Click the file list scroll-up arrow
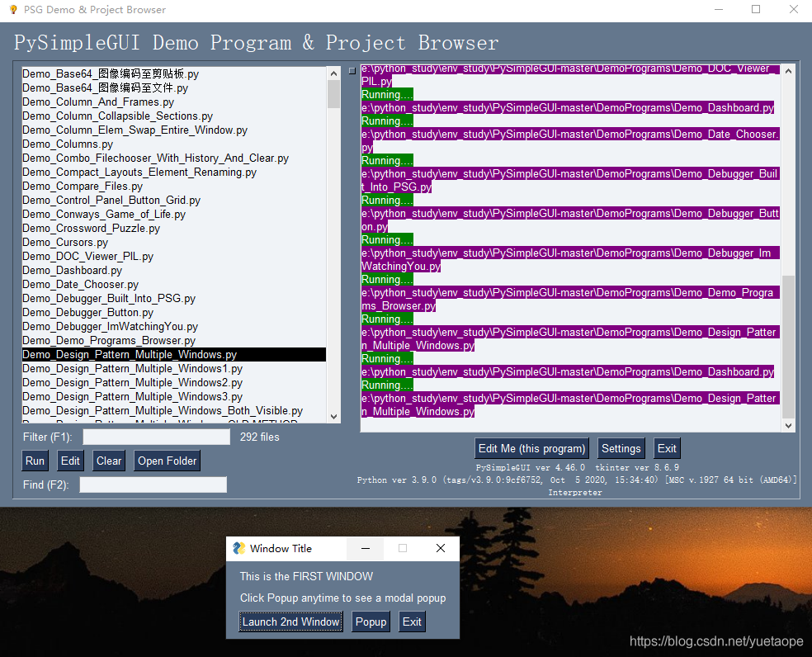This screenshot has width=812, height=657. [x=334, y=73]
